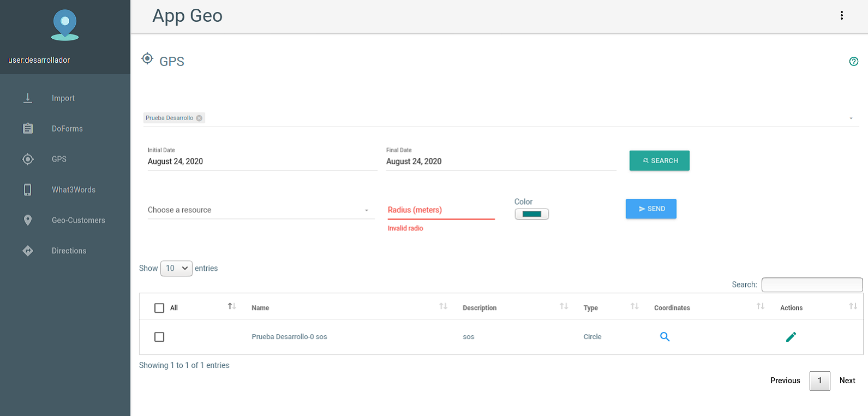Click the SEND button
The width and height of the screenshot is (868, 416).
(651, 209)
